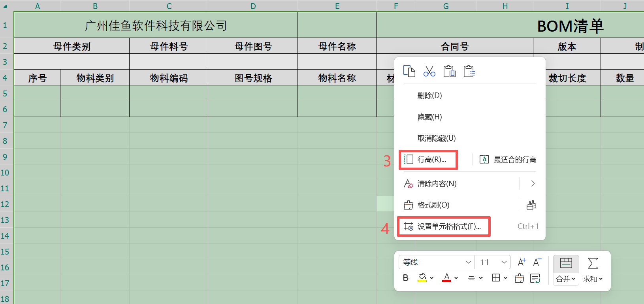644x304 pixels.
Task: Select row 9 header
Action: click(x=6, y=157)
